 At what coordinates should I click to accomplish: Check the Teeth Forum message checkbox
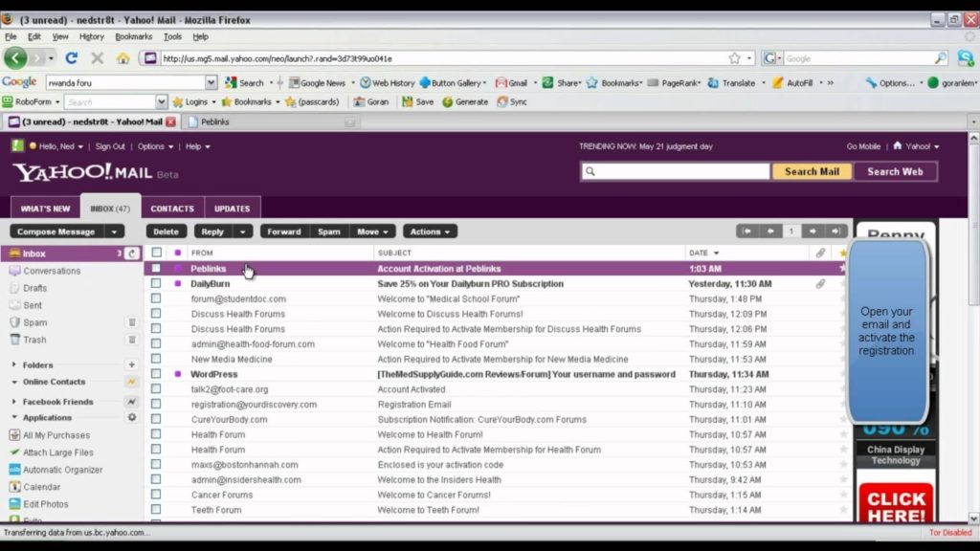pos(156,510)
